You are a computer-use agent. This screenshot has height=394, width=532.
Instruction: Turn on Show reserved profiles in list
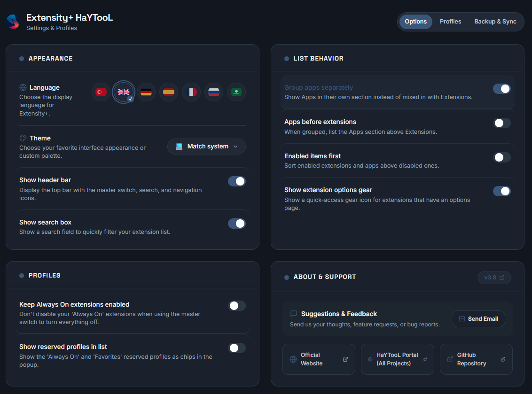236,348
